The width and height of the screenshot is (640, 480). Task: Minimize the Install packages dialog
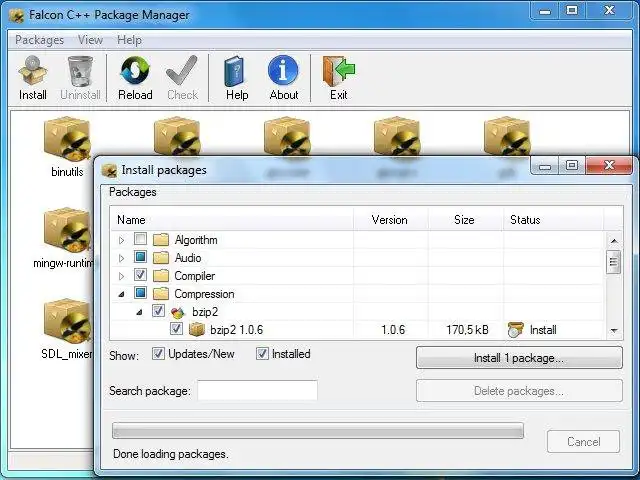(x=545, y=166)
